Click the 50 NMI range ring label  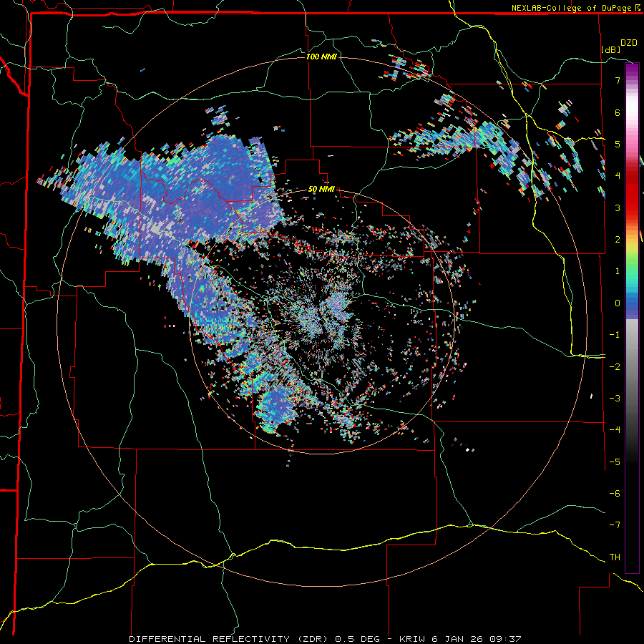tap(321, 190)
